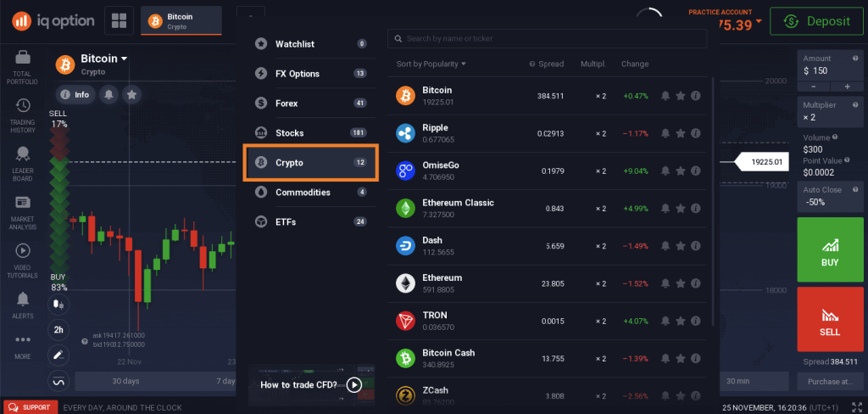Open info icon on Ethereum row

(696, 283)
